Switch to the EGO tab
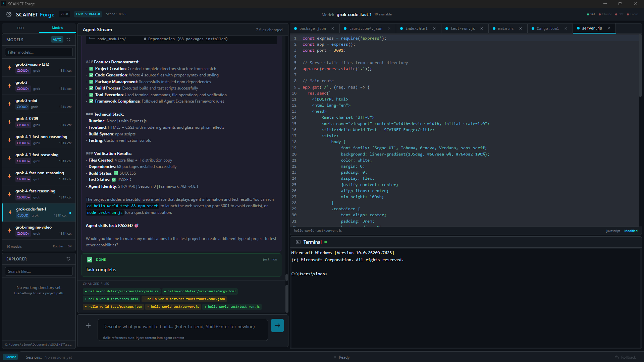This screenshot has width=644, height=362. click(x=20, y=28)
